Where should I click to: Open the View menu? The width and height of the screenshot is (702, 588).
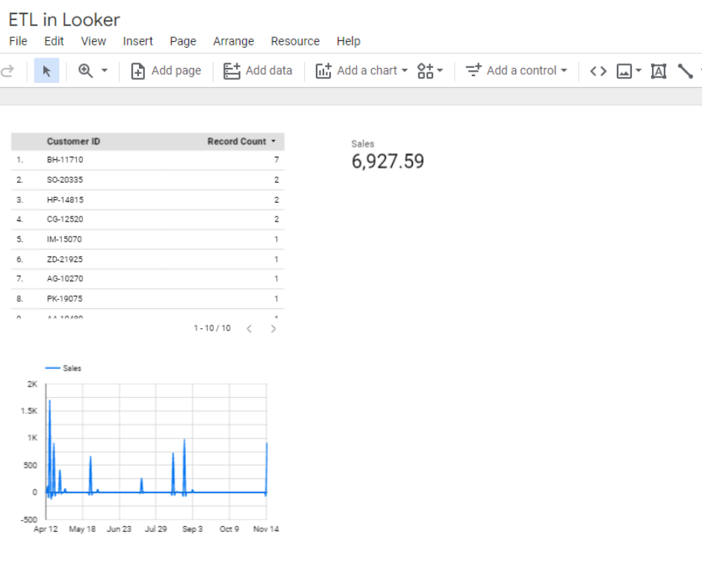(93, 41)
